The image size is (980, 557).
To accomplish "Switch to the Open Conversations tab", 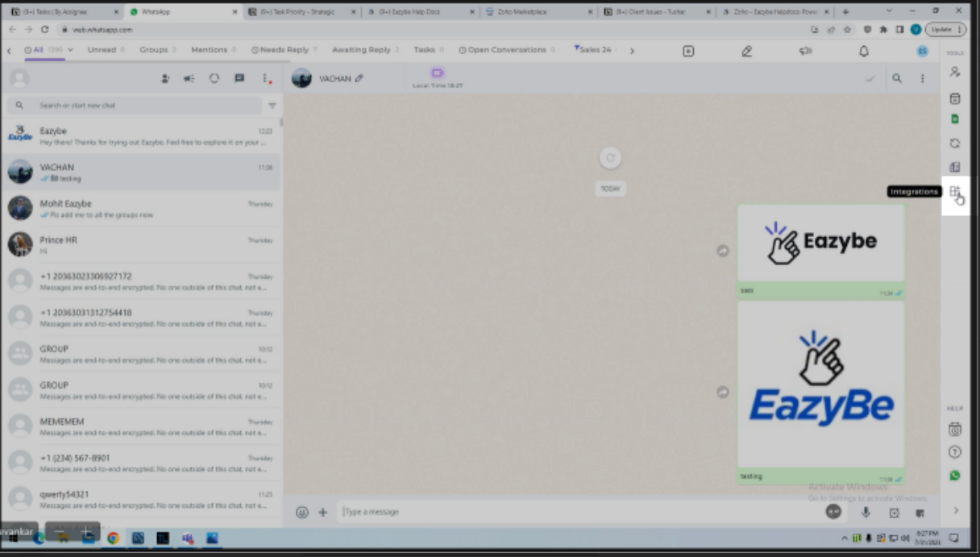I will 507,50.
